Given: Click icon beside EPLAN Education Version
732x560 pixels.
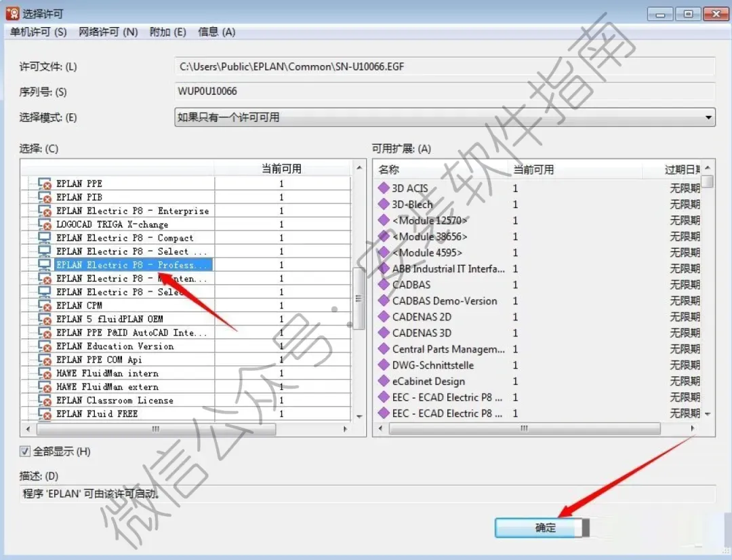Looking at the screenshot, I should coord(45,346).
